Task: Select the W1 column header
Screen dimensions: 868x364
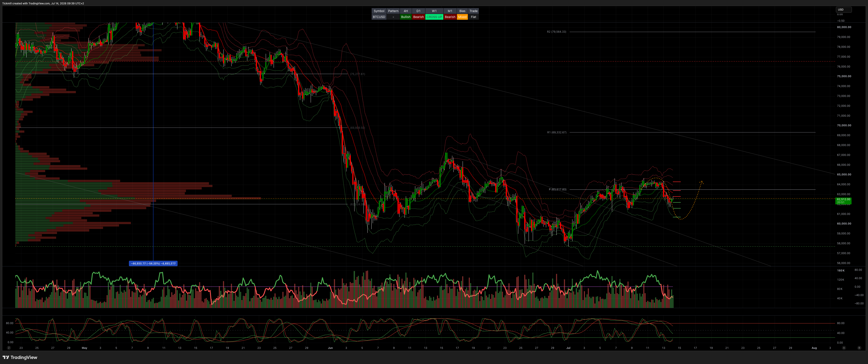Action: (434, 11)
